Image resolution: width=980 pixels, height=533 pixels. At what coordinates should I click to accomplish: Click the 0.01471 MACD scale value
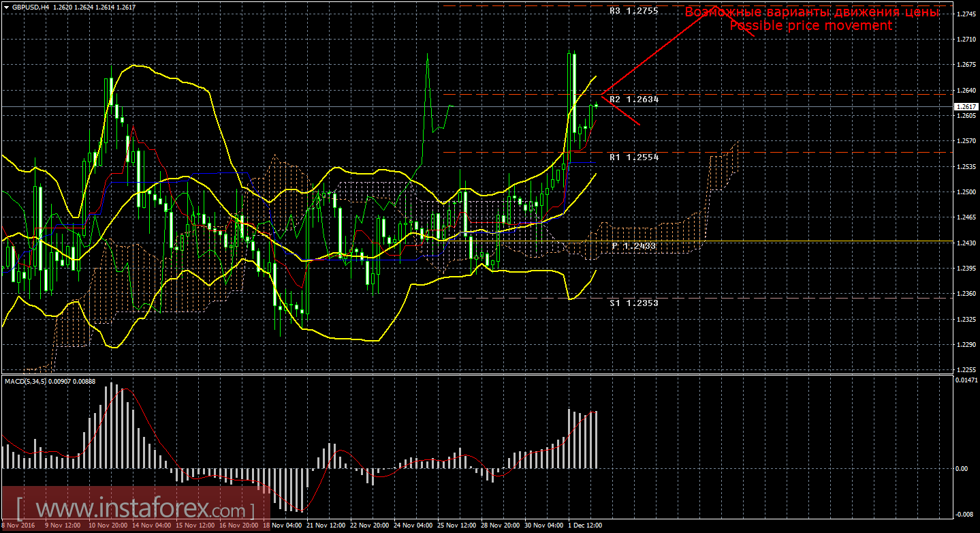[x=967, y=380]
